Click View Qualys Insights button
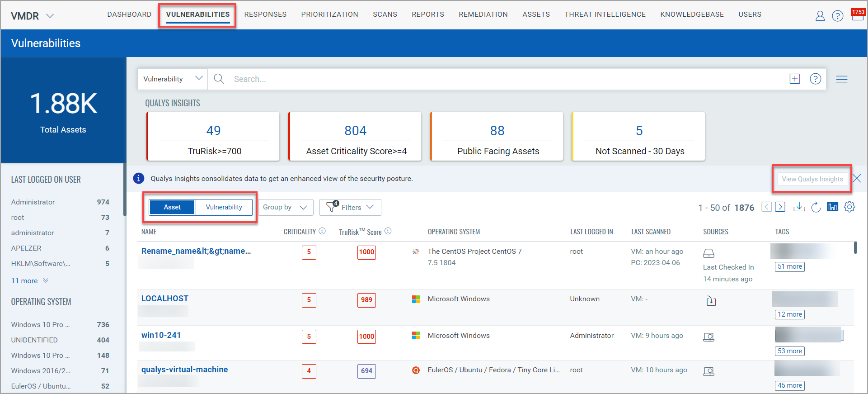868x394 pixels. click(812, 179)
